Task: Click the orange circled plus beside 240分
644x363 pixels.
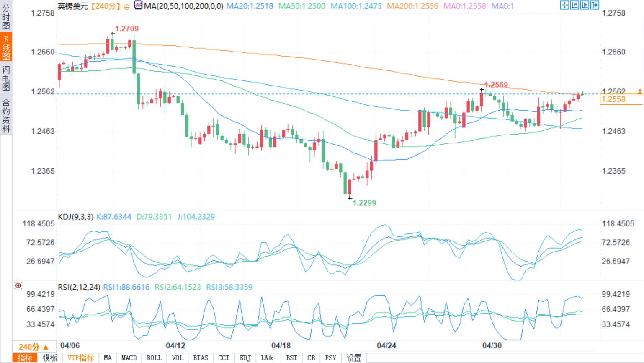Action: pos(126,7)
